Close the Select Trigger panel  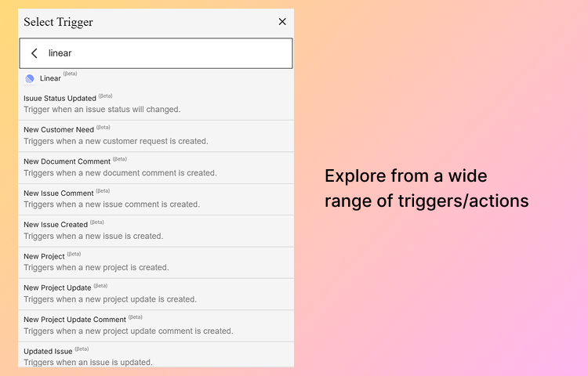point(282,22)
